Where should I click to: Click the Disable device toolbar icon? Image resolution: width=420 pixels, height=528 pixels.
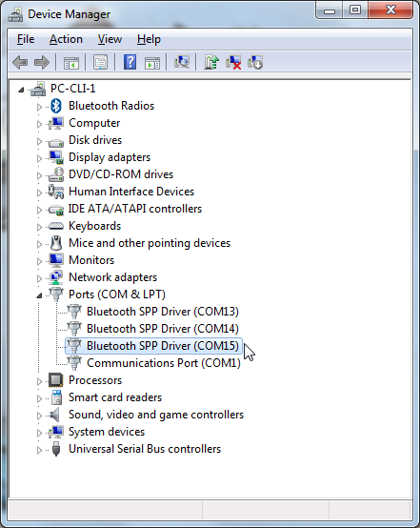coord(255,62)
